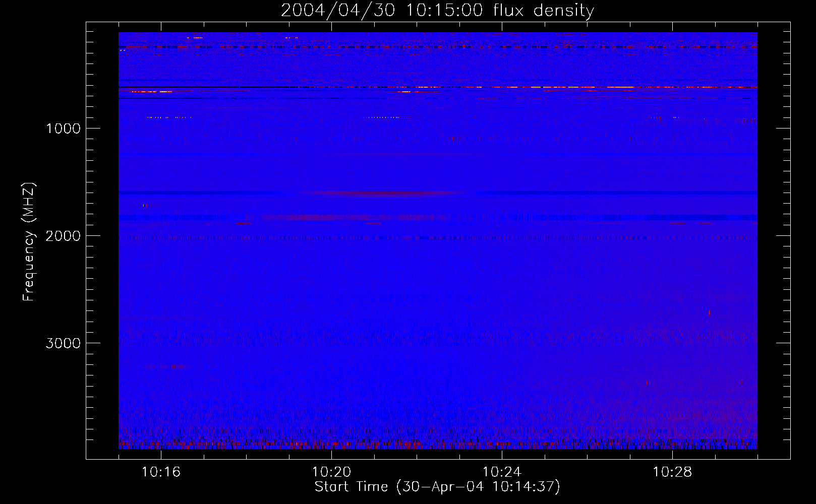Screen dimensions: 816x504
Task: Click the 'Frequency (MHZ)' axis label
Action: pos(29,242)
